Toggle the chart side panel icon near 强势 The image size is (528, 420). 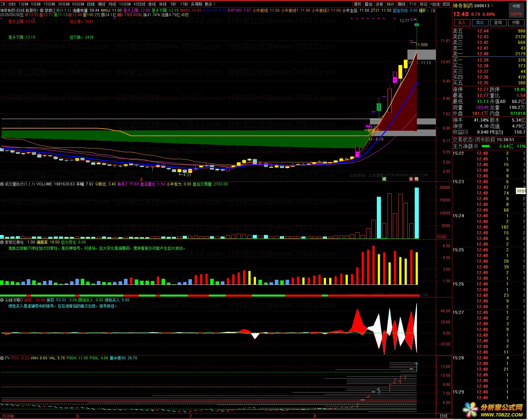pos(433,10)
